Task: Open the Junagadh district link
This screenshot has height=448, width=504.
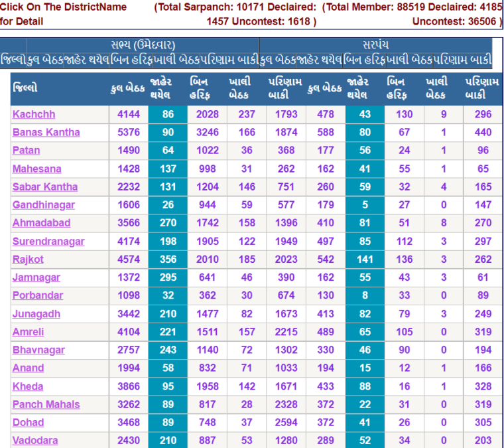Action: (x=36, y=313)
